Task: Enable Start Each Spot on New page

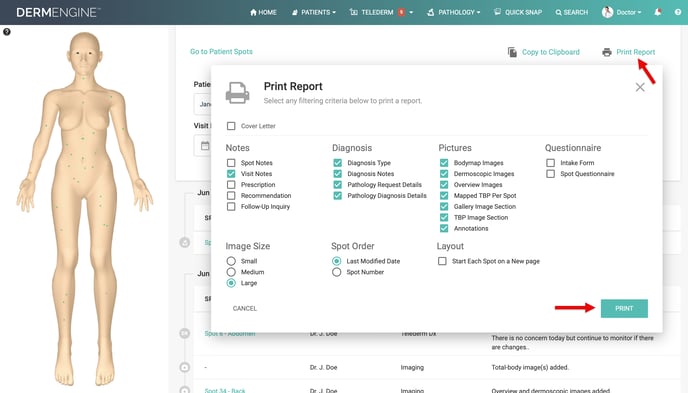Action: tap(442, 261)
